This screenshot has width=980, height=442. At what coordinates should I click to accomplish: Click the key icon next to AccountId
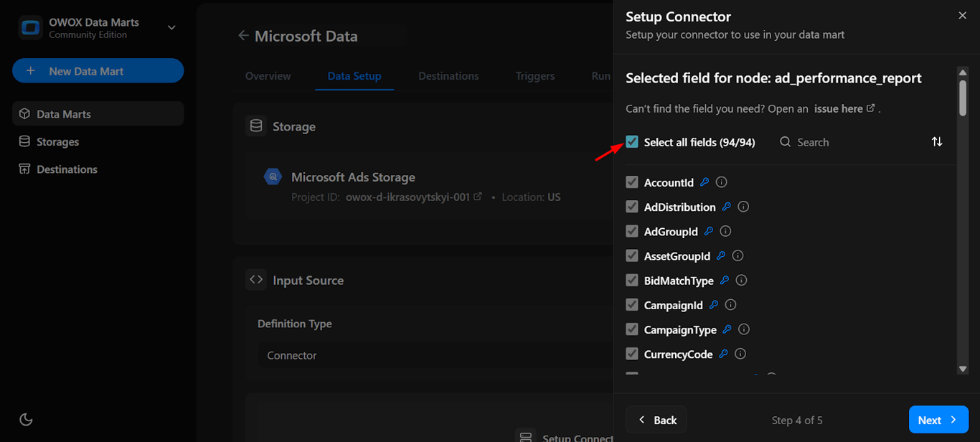pos(705,182)
